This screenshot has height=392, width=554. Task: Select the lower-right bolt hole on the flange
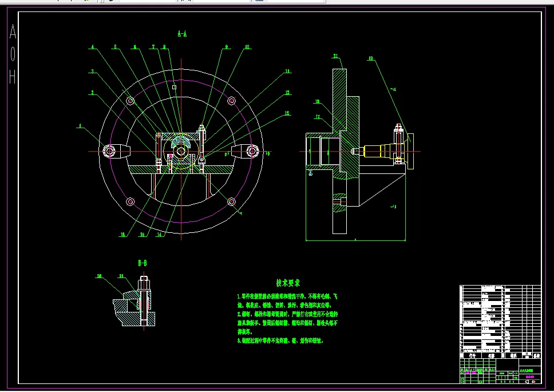tap(231, 201)
